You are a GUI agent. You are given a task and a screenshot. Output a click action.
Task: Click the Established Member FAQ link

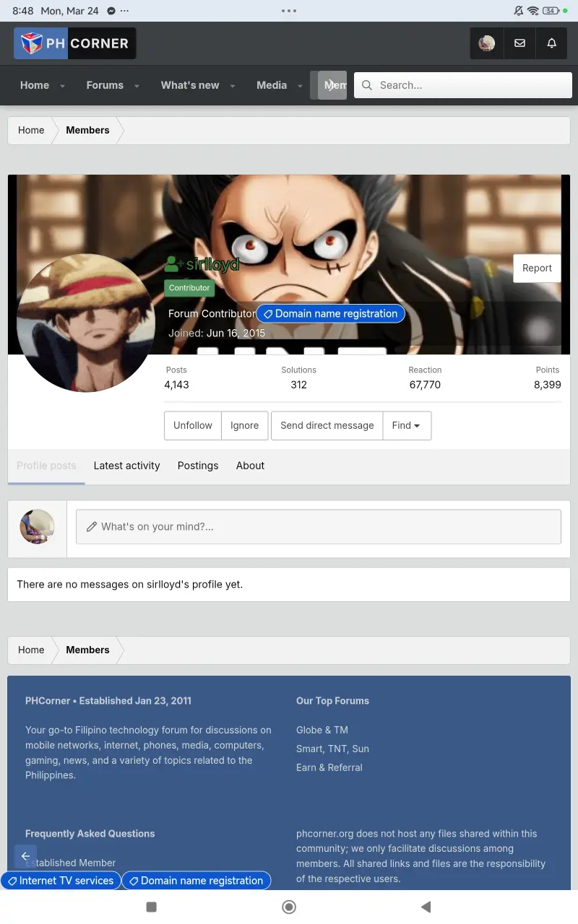71,863
